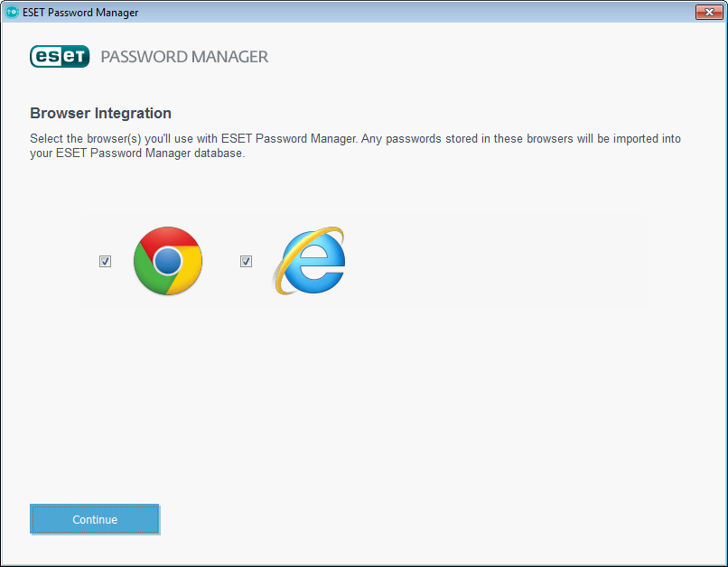Click the PASSWORD MANAGER header text

point(184,57)
